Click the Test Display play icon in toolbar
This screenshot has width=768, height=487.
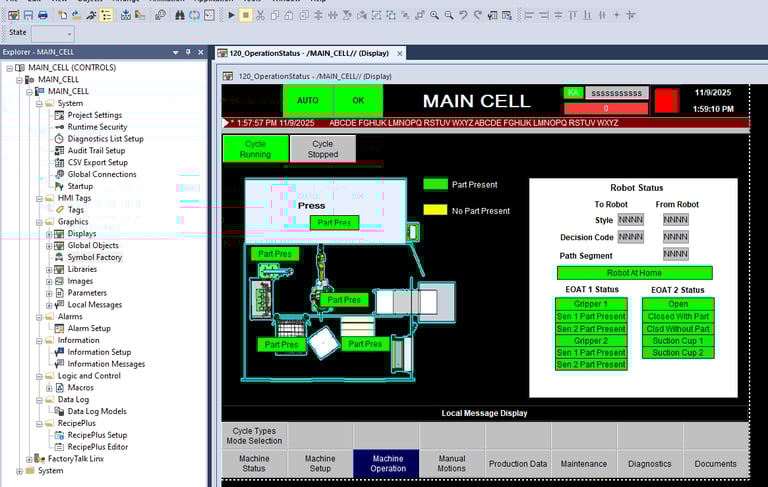click(x=231, y=15)
